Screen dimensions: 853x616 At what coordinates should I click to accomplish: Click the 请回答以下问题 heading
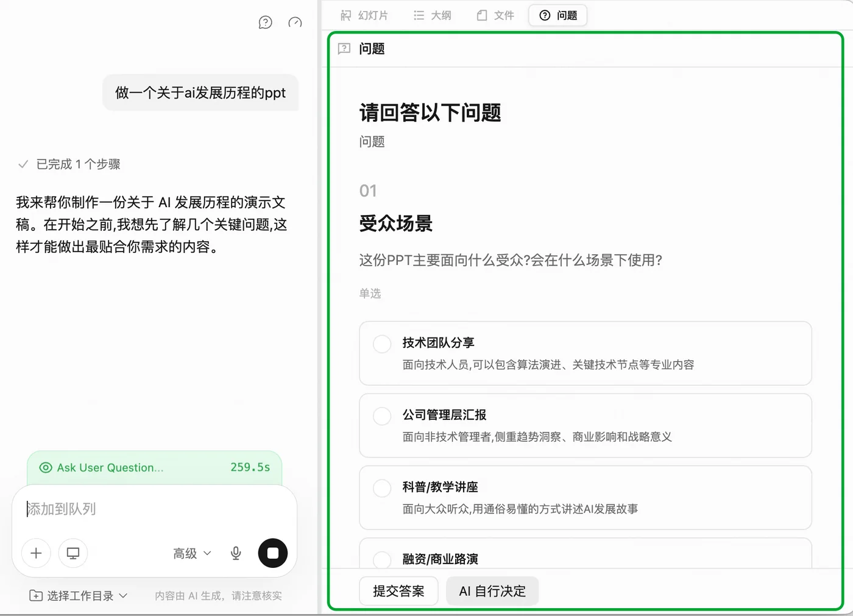coord(430,113)
